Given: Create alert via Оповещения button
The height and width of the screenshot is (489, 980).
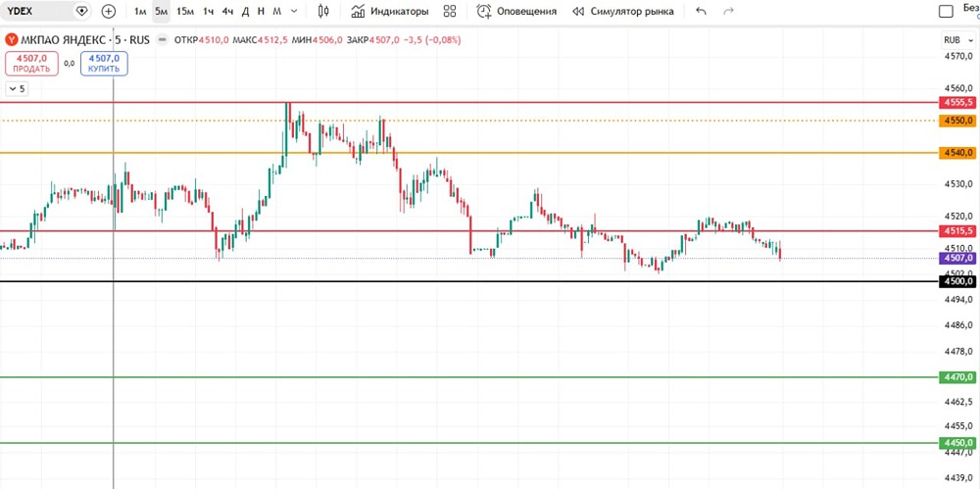Looking at the screenshot, I should [516, 11].
